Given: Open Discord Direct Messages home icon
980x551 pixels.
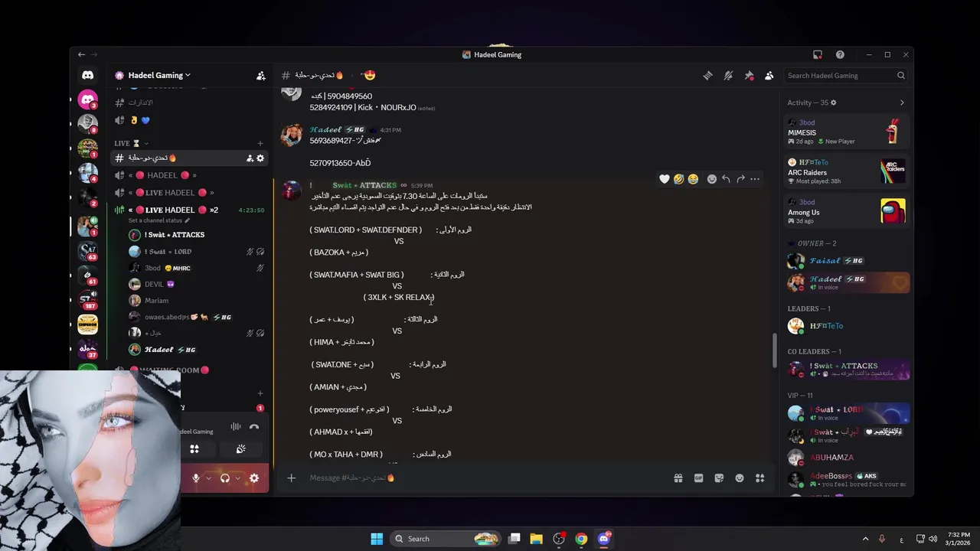Looking at the screenshot, I should pos(87,75).
